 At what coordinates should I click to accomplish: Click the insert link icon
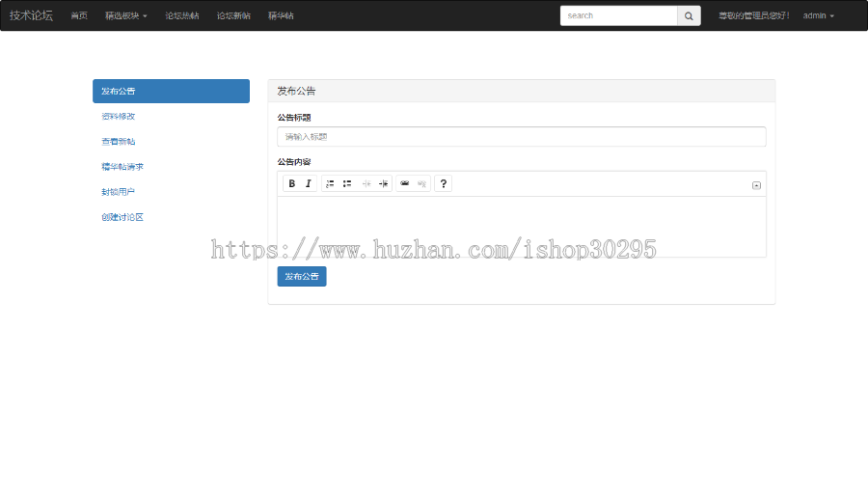405,184
